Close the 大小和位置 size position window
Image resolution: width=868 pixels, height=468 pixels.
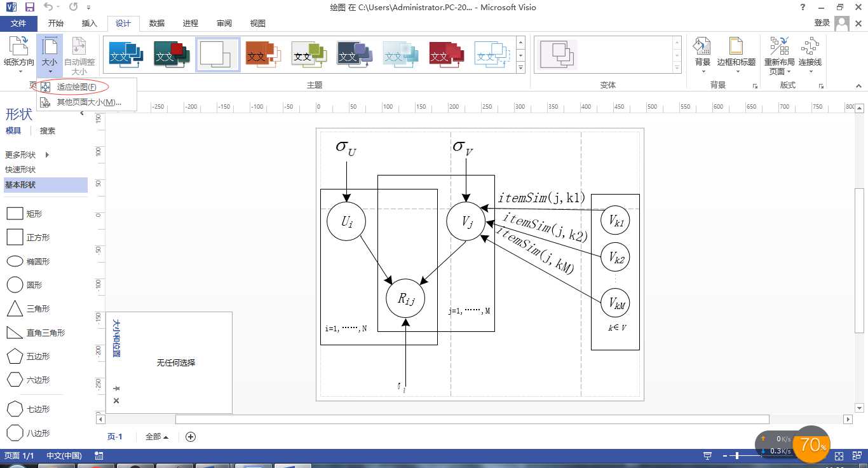[x=116, y=401]
